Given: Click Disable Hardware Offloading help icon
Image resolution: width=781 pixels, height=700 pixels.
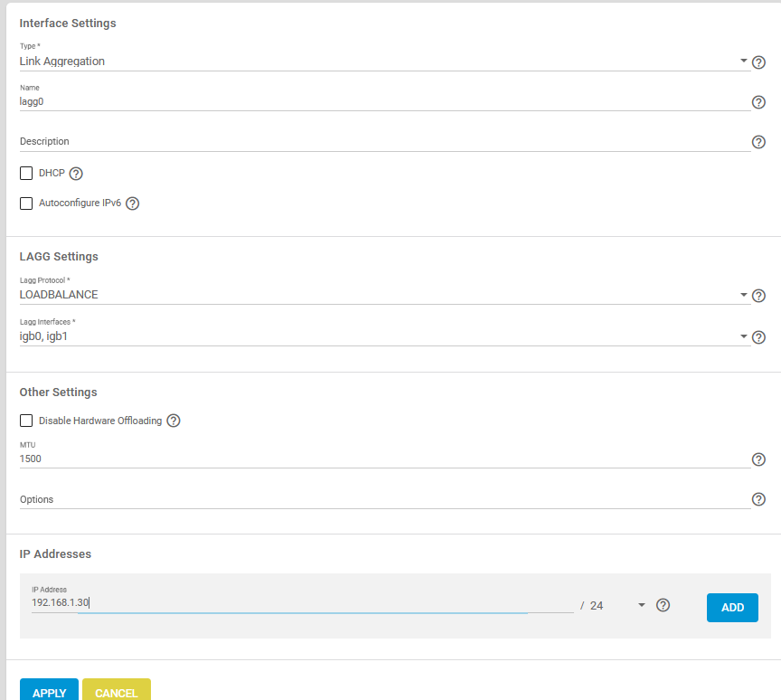Looking at the screenshot, I should click(x=174, y=421).
